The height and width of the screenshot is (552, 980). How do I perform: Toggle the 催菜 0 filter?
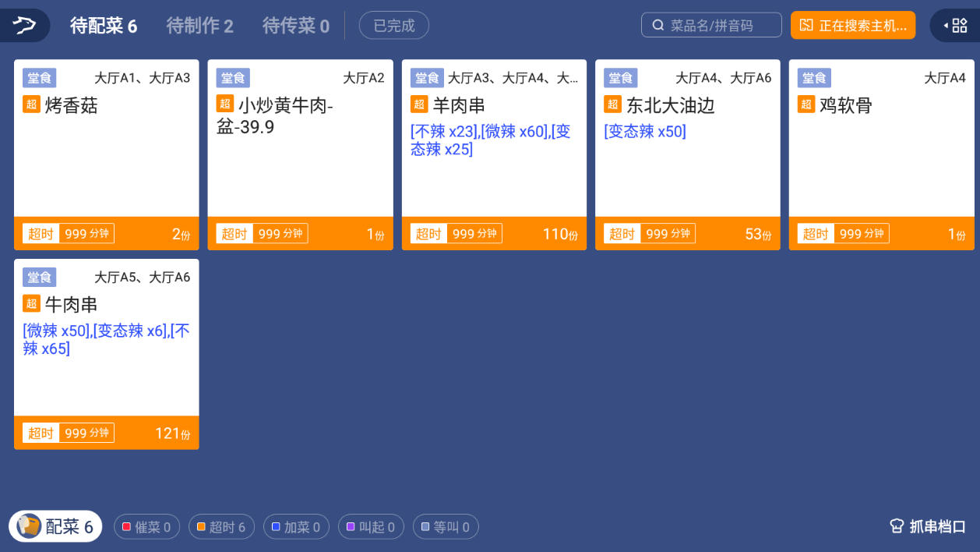coord(146,527)
